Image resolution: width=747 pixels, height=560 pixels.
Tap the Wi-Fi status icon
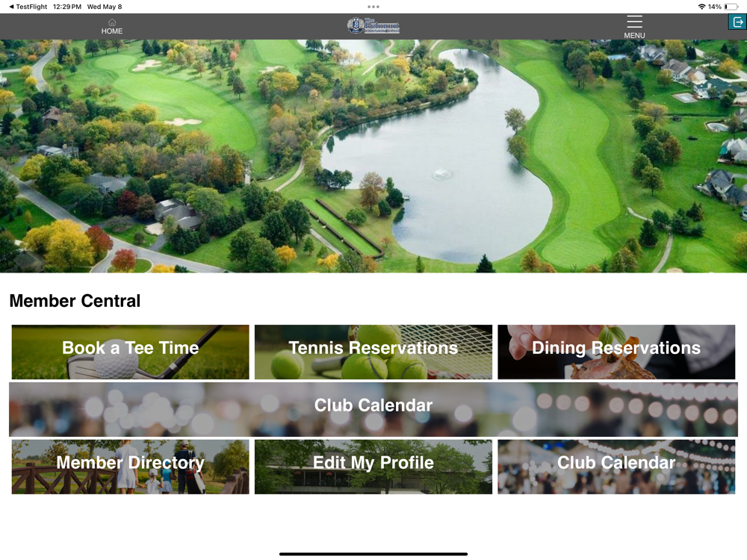pos(701,7)
